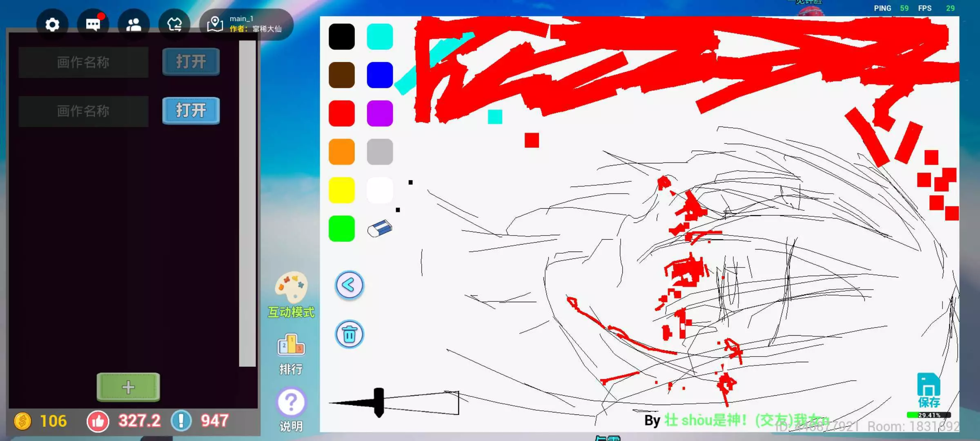
Task: Open the settings gear icon
Action: [52, 24]
